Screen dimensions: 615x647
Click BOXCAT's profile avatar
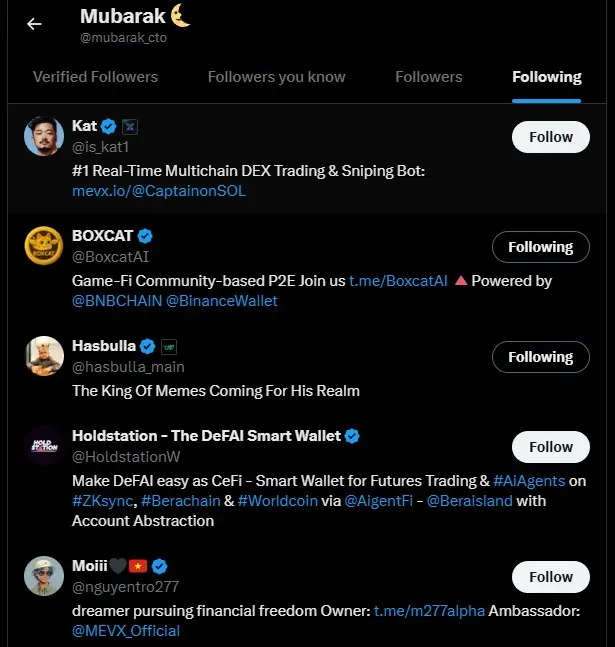[44, 246]
